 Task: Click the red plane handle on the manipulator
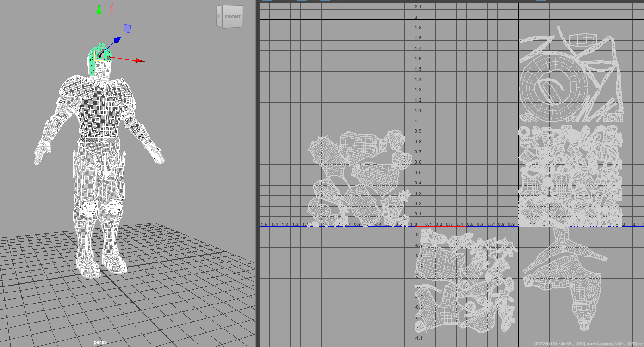[x=111, y=9]
